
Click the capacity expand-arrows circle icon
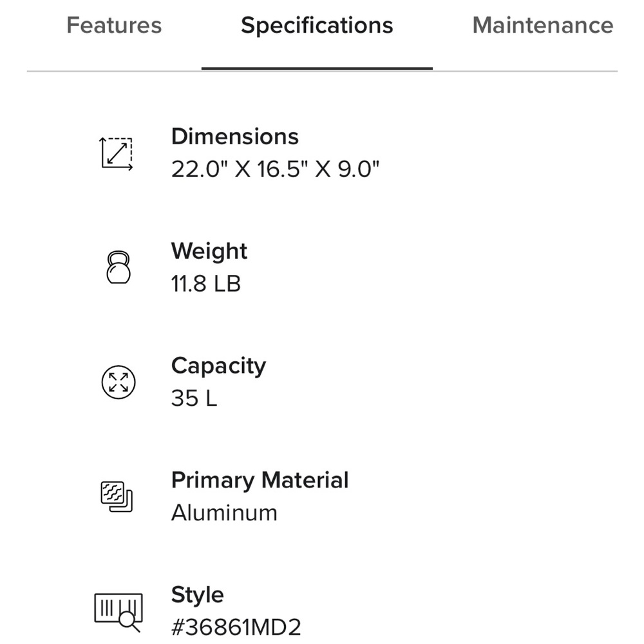(x=118, y=382)
